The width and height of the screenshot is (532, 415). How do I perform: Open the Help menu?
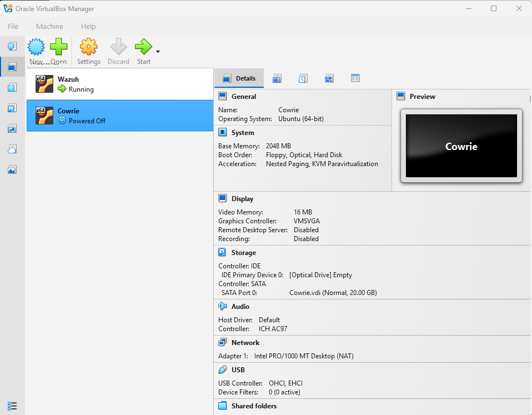pyautogui.click(x=88, y=26)
